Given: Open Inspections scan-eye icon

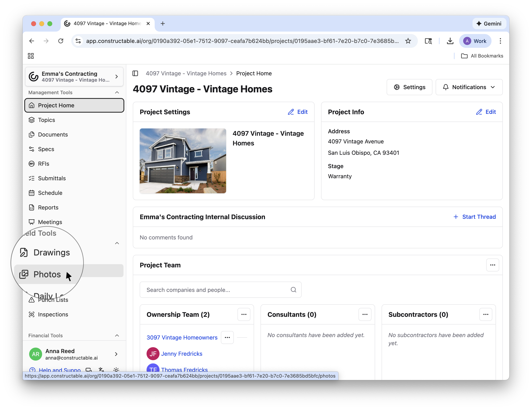Looking at the screenshot, I should point(31,314).
